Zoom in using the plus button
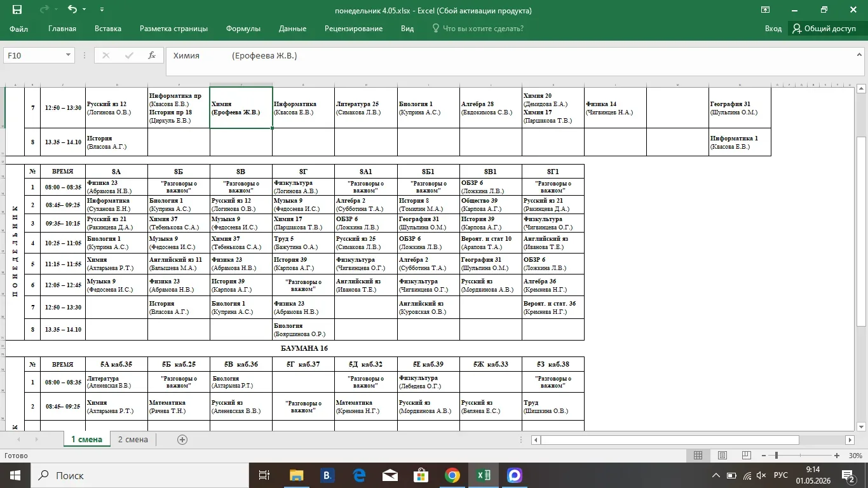The image size is (868, 488). [x=836, y=456]
